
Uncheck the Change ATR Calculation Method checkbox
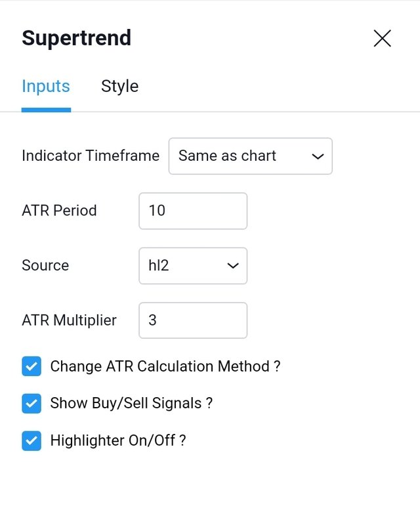(x=31, y=366)
